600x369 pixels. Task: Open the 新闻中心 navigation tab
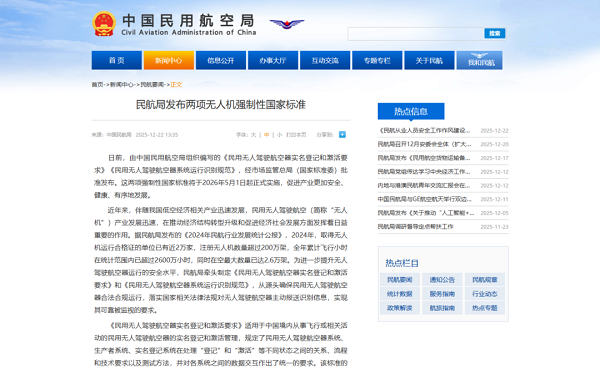pyautogui.click(x=169, y=60)
